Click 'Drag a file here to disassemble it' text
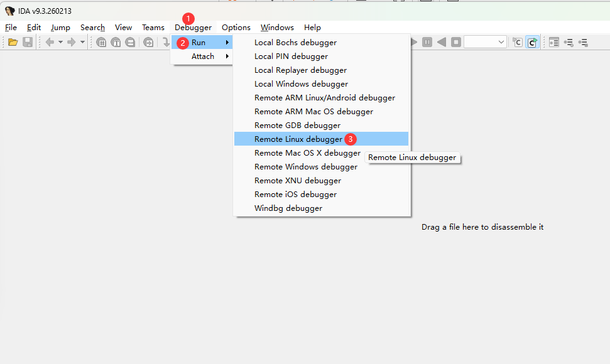Screen dimensions: 610x364 click(x=482, y=227)
